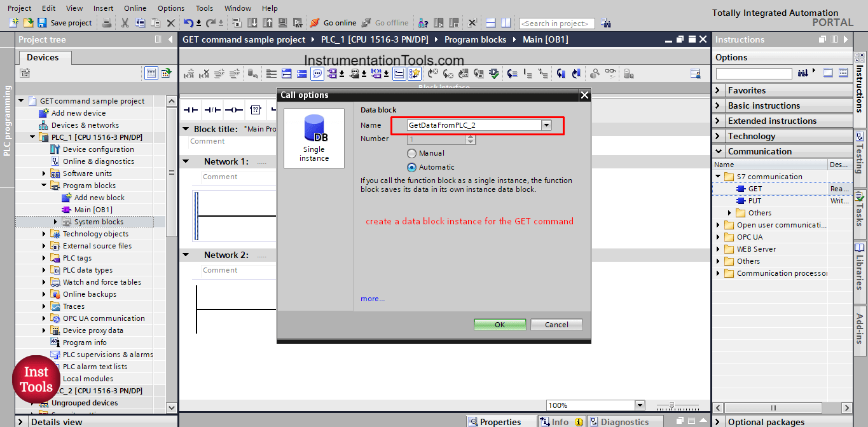The width and height of the screenshot is (868, 427).
Task: Click the Go online button
Action: (x=333, y=23)
